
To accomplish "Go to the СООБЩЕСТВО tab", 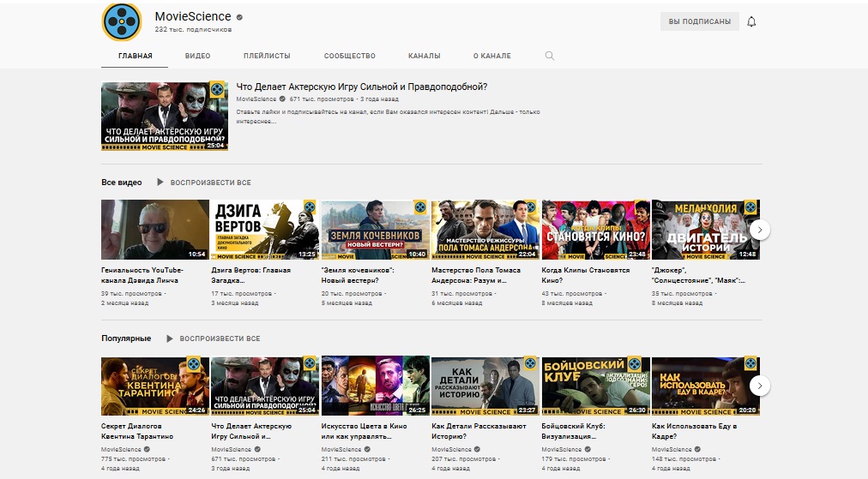I will point(349,56).
